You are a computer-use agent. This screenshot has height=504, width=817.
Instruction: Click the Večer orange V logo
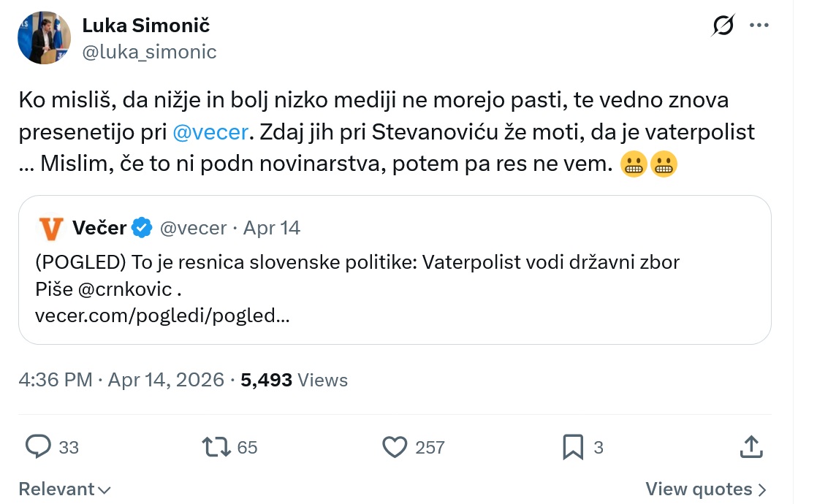[x=50, y=228]
